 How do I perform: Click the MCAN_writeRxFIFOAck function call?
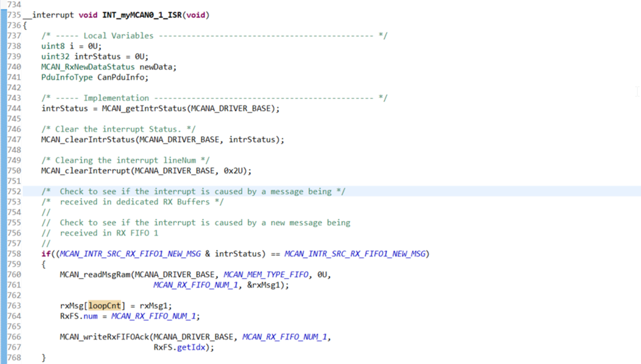pos(104,336)
